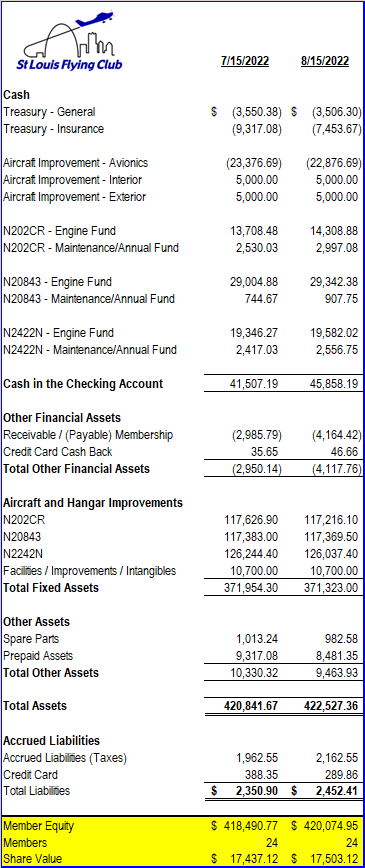Select Total Fixed Assets August amount
The height and width of the screenshot is (868, 365).
pos(332,588)
